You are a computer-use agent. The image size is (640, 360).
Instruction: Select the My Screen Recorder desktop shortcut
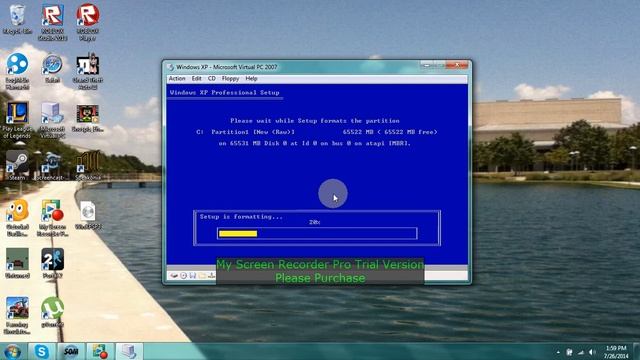(53, 218)
